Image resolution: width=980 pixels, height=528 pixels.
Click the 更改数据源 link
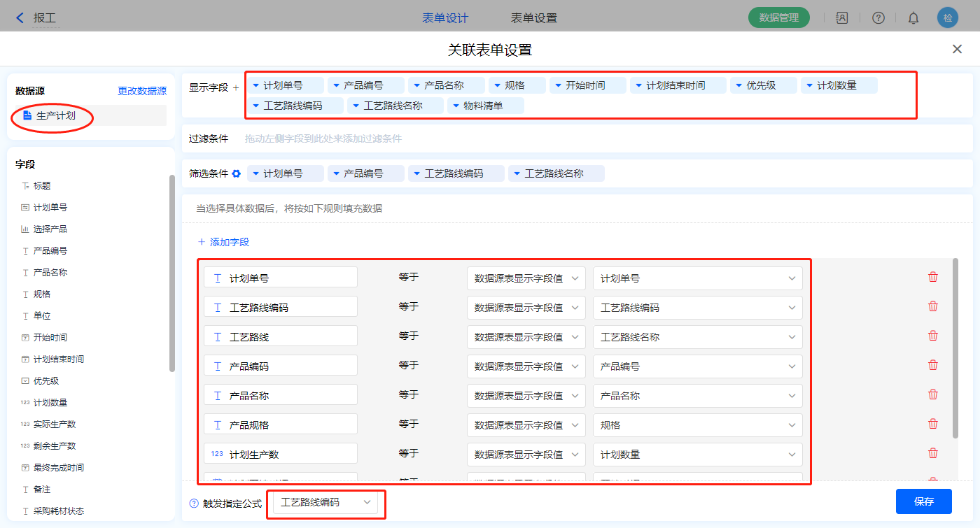click(x=142, y=91)
